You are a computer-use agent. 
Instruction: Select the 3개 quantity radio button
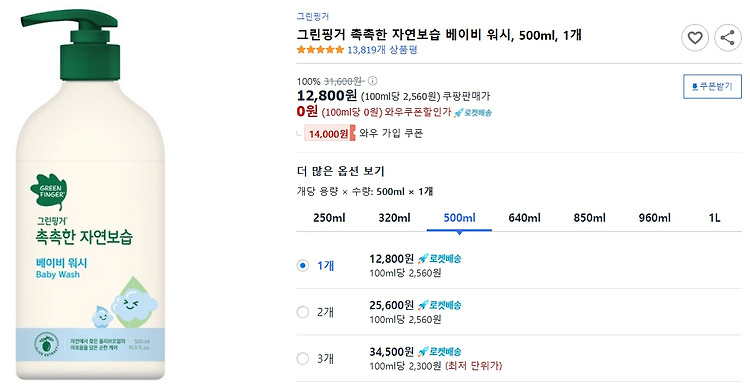point(302,358)
